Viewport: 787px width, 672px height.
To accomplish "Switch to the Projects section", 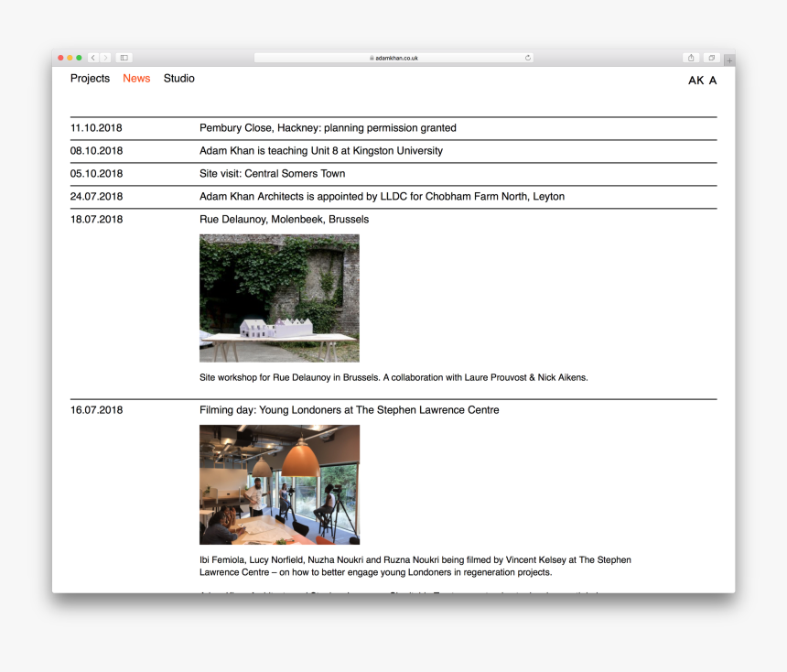I will tap(90, 78).
